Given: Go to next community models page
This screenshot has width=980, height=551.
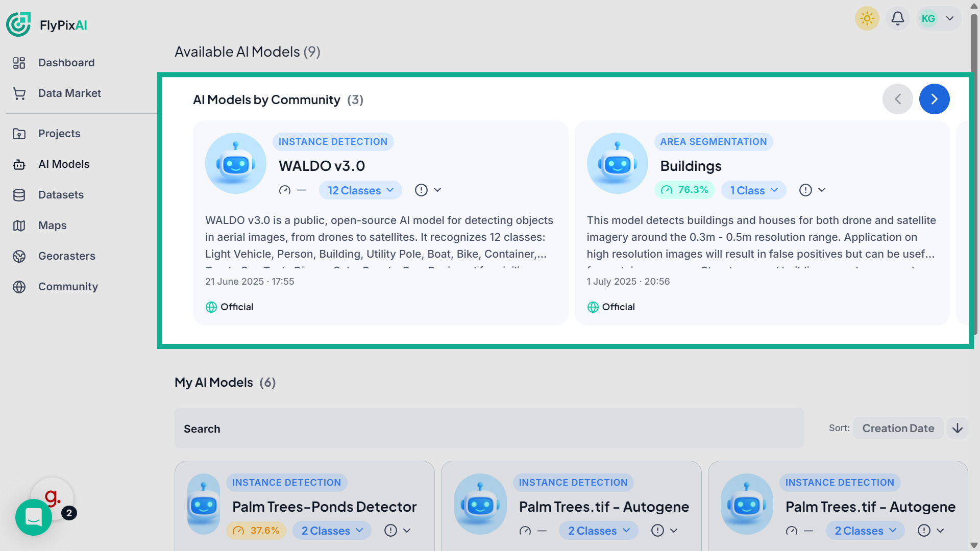Looking at the screenshot, I should 935,99.
